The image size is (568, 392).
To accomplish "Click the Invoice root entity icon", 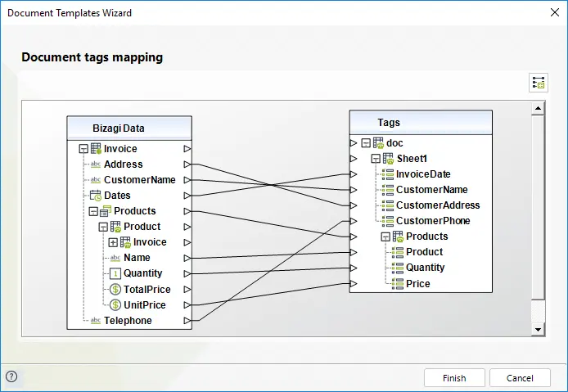I will coord(96,149).
